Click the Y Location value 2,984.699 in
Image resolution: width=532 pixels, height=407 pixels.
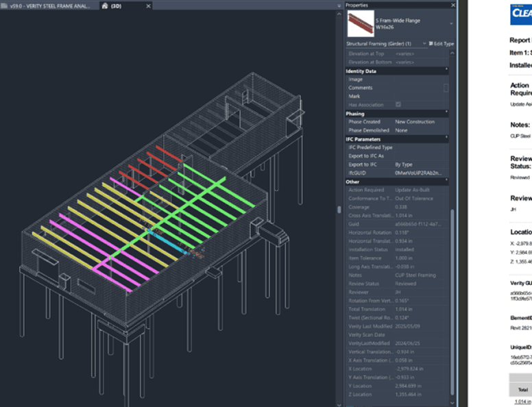[408, 386]
